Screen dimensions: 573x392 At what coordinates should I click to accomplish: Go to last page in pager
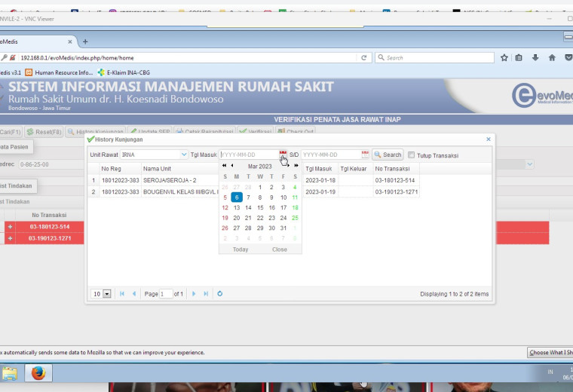[206, 294]
